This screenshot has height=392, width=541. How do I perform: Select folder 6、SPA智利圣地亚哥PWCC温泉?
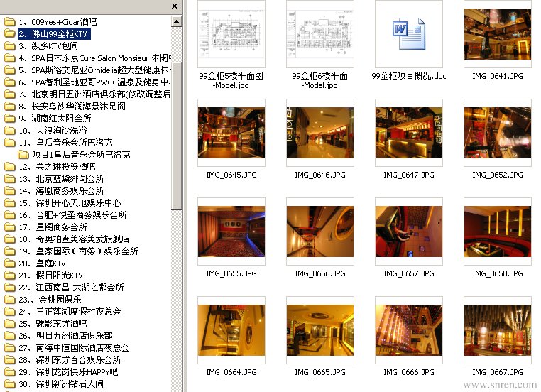tap(95, 82)
